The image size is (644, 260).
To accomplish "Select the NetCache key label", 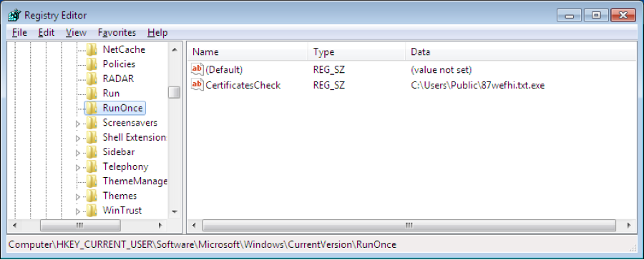I will [x=124, y=49].
